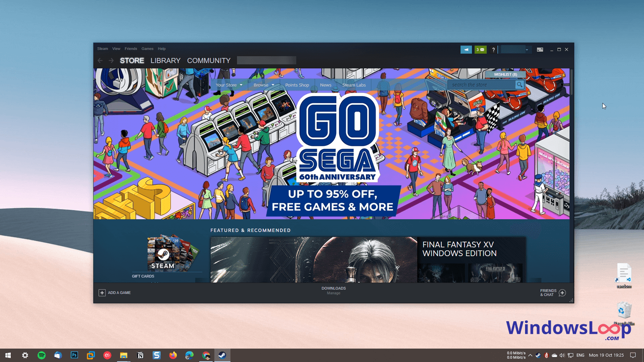Screen dimensions: 644x362
Task: Open the Steam menu
Action: pos(103,49)
